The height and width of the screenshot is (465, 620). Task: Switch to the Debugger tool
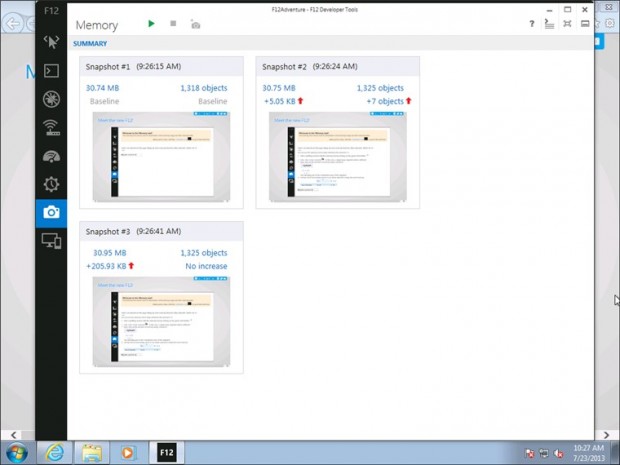pyautogui.click(x=51, y=98)
